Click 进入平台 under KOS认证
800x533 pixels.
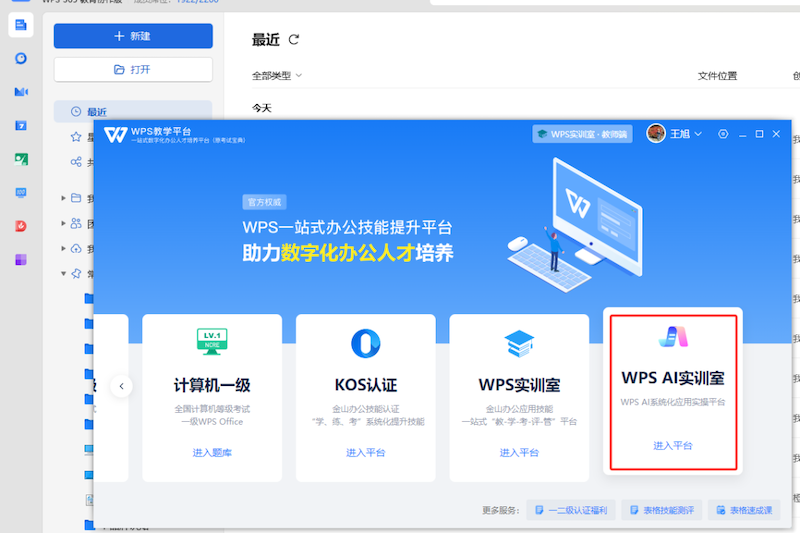tap(366, 452)
